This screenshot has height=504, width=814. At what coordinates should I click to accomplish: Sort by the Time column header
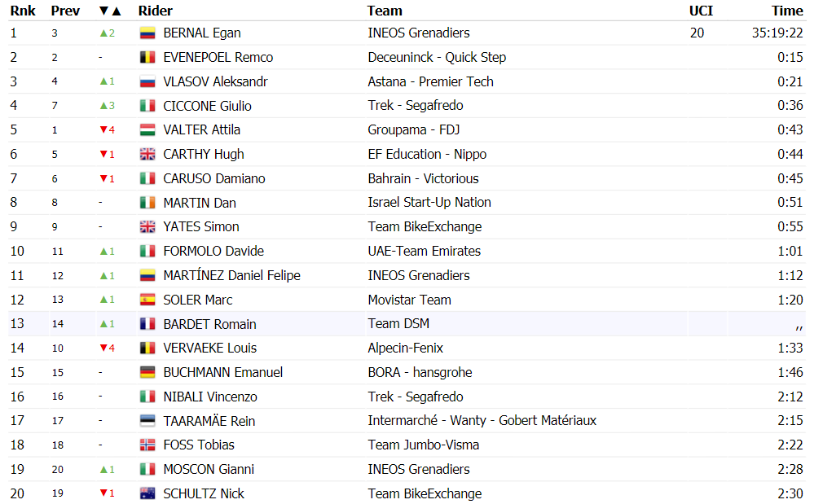pos(787,11)
